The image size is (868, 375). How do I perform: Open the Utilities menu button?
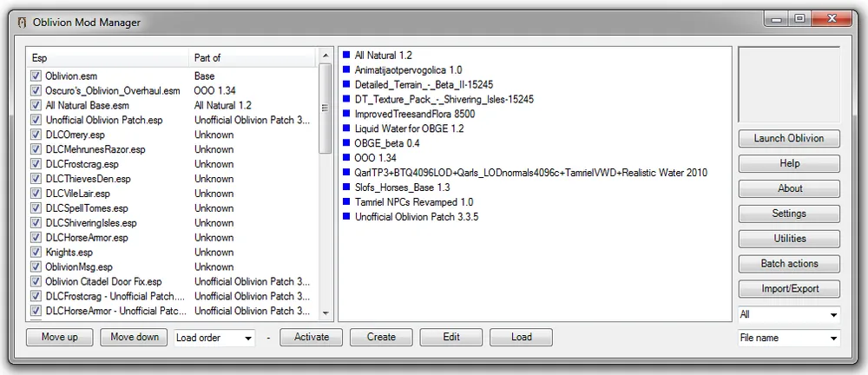(x=789, y=238)
